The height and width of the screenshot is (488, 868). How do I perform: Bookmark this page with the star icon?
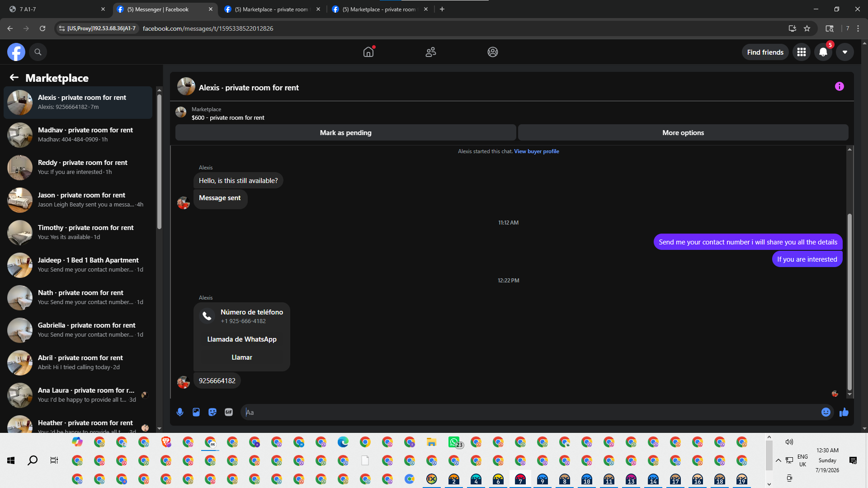tap(807, 28)
